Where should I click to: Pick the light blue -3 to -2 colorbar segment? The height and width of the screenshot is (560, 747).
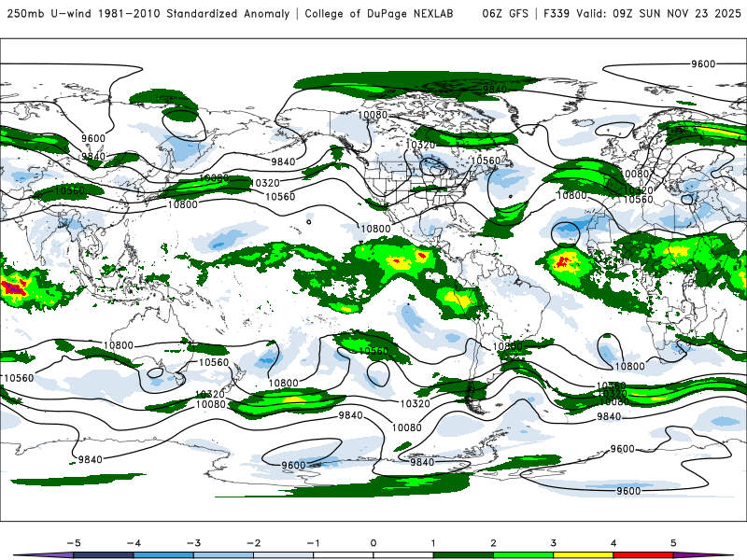point(223,555)
